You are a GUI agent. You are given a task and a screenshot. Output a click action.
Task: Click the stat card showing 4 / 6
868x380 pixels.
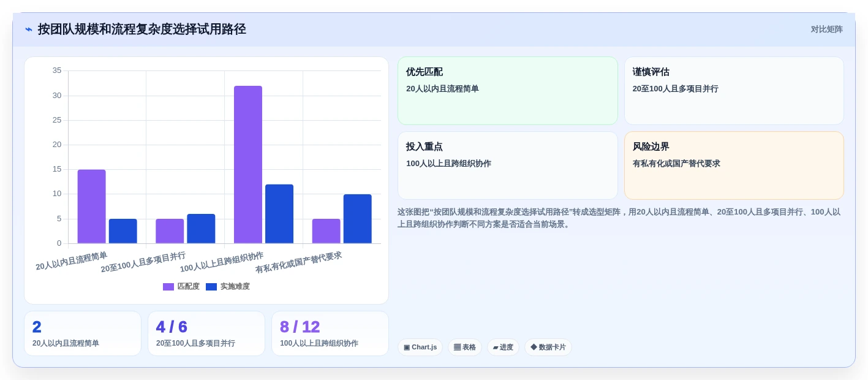(206, 333)
